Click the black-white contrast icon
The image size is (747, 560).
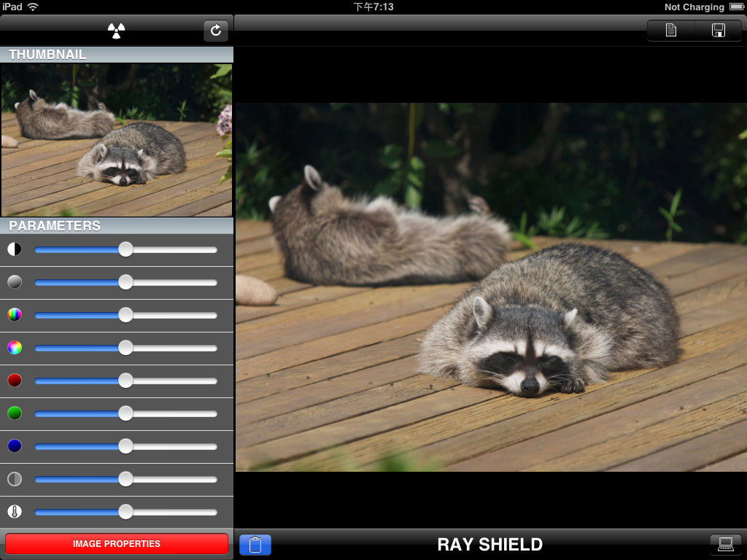coord(15,249)
